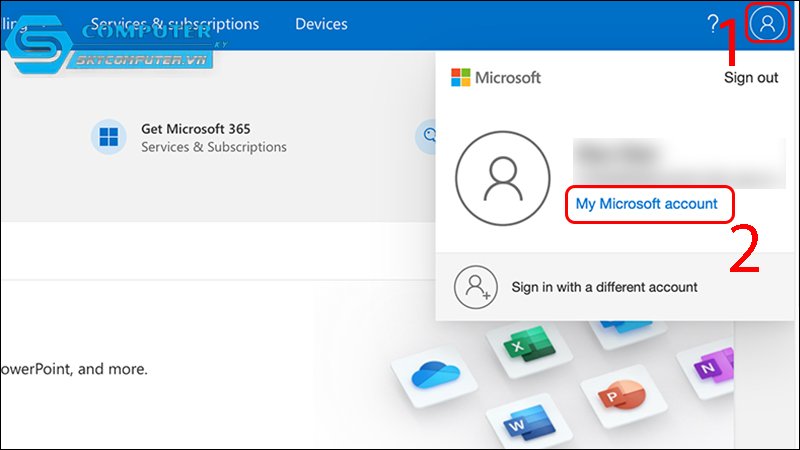Click the large profile avatar picture

point(503,178)
